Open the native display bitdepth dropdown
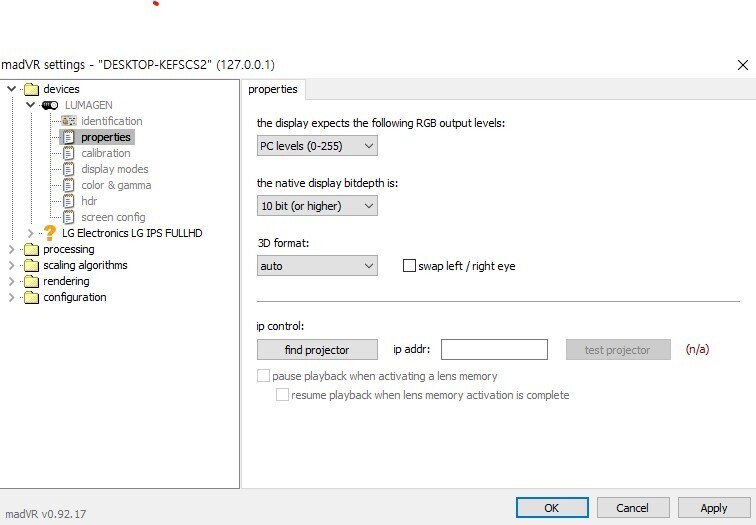This screenshot has height=525, width=756. point(317,206)
